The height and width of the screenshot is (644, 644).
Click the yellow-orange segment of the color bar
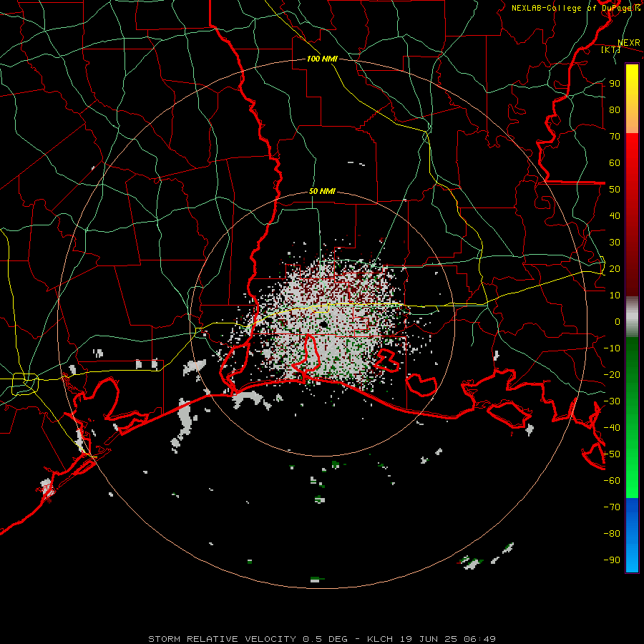(x=632, y=99)
